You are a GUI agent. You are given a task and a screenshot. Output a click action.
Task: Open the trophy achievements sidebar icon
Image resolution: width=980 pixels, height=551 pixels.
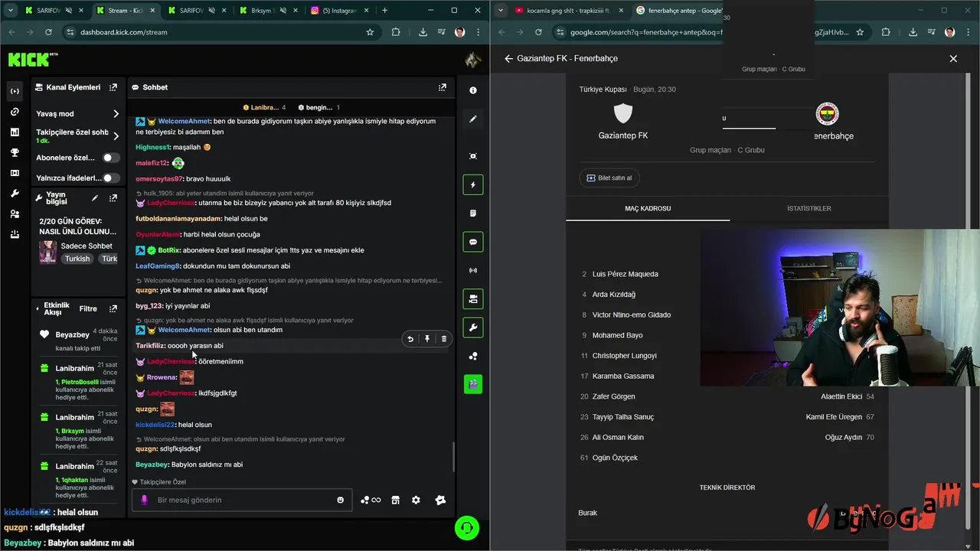15,152
